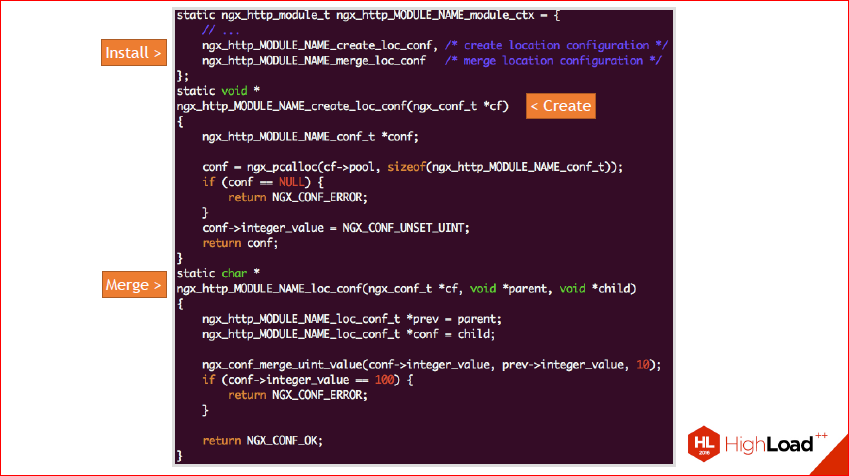
Task: Select line 'ngx_http_MODULE_NAME_conf_t *conf;'
Action: click(310, 137)
